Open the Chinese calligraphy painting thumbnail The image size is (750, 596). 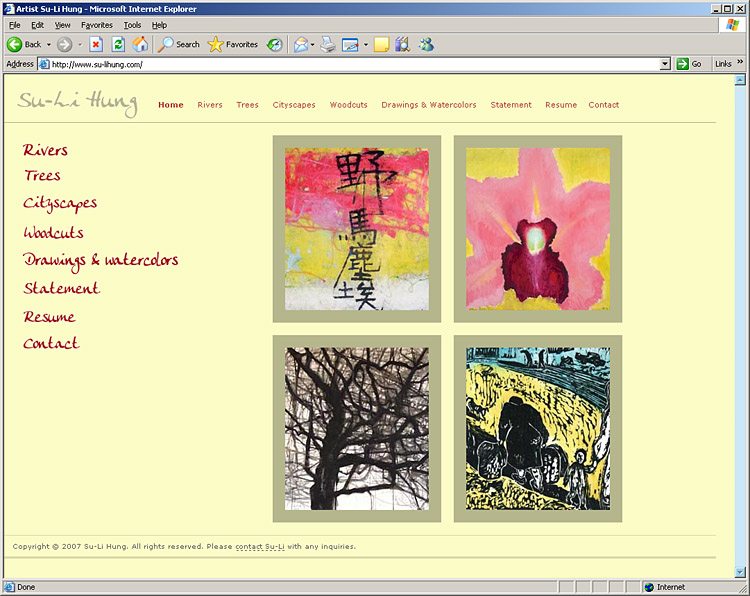357,229
